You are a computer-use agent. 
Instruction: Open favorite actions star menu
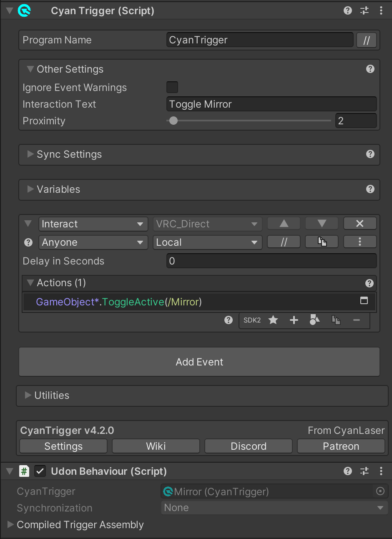point(273,320)
